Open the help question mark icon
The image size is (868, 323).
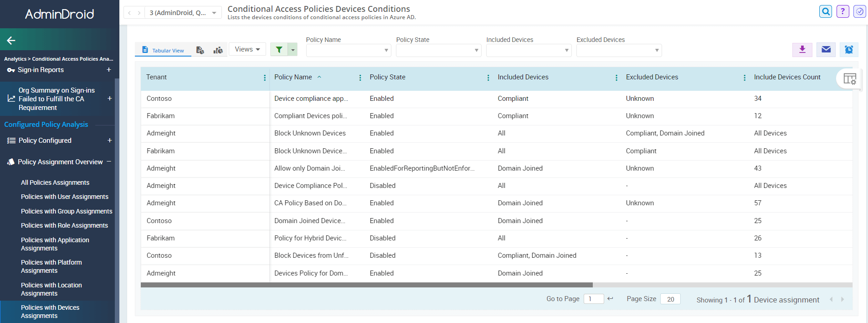pos(843,11)
